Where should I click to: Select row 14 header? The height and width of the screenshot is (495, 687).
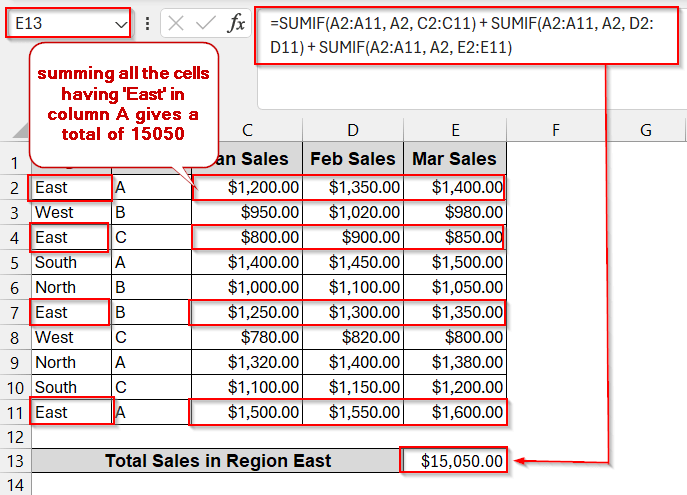coord(15,484)
